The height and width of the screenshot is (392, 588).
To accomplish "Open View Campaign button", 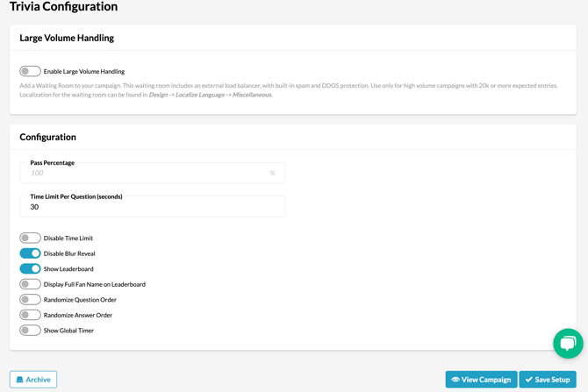I will click(481, 379).
